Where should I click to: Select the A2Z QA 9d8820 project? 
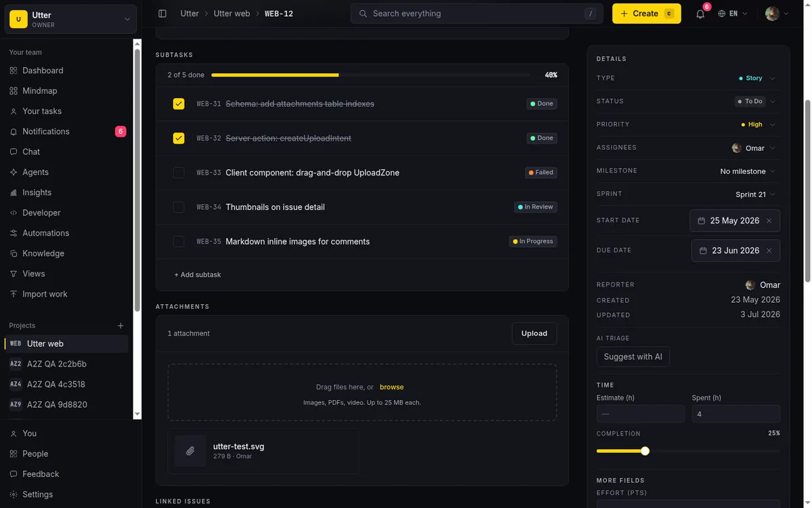(x=67, y=404)
